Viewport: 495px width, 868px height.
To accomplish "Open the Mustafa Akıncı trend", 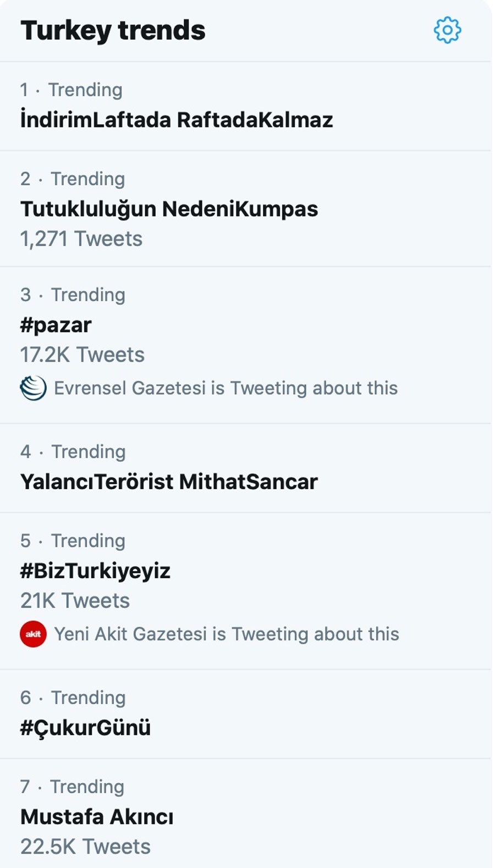I will (97, 816).
